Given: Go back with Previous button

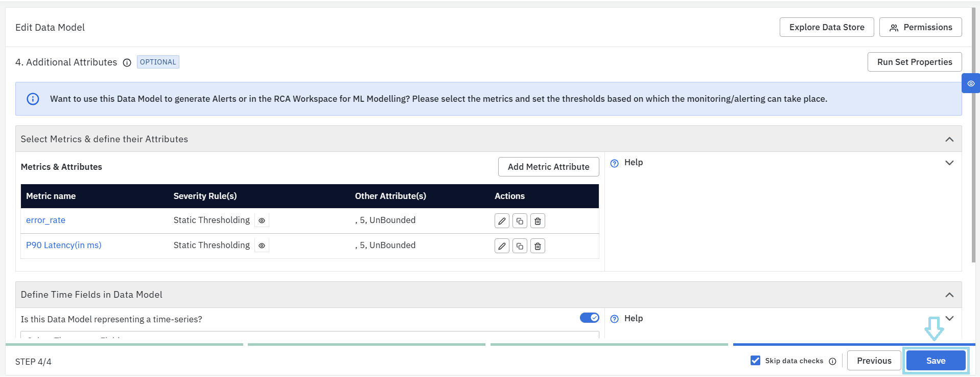Looking at the screenshot, I should [874, 361].
